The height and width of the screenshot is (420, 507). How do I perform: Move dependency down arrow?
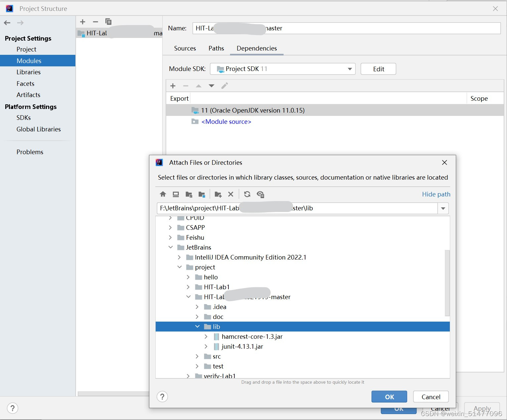[212, 86]
